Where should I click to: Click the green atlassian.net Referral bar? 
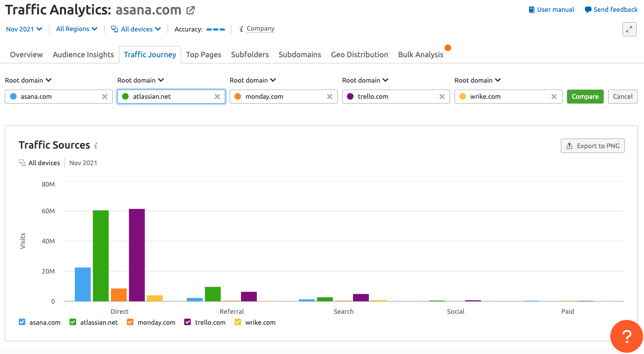213,294
